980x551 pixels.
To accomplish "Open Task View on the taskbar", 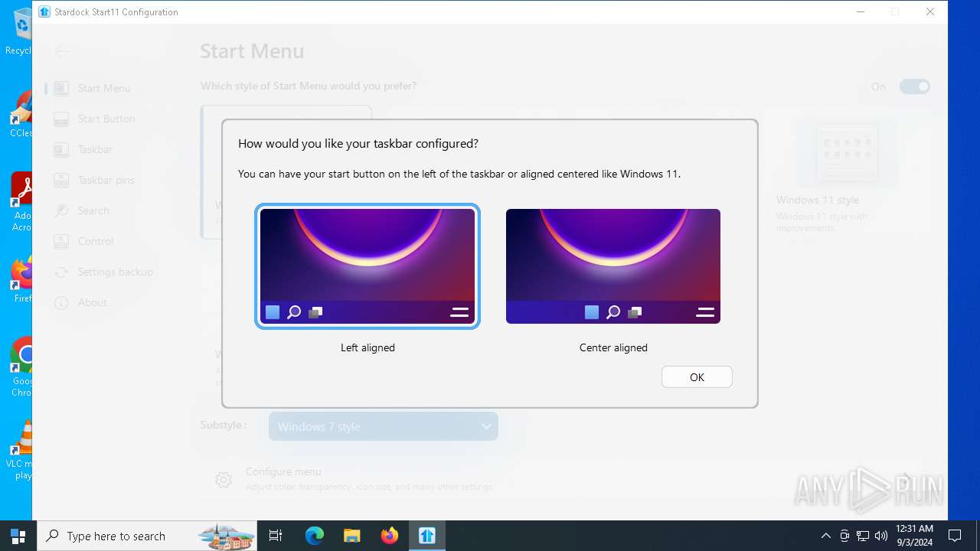I will (276, 536).
